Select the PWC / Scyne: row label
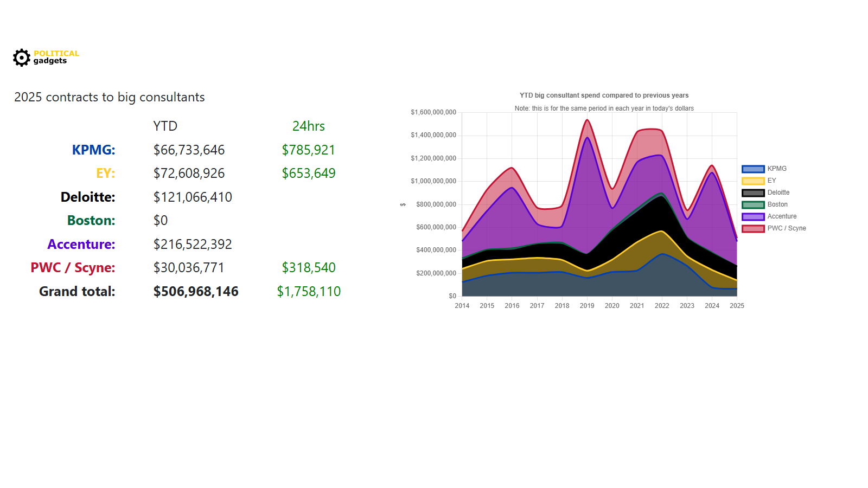Screen dimensions: 868x488 pyautogui.click(x=73, y=268)
